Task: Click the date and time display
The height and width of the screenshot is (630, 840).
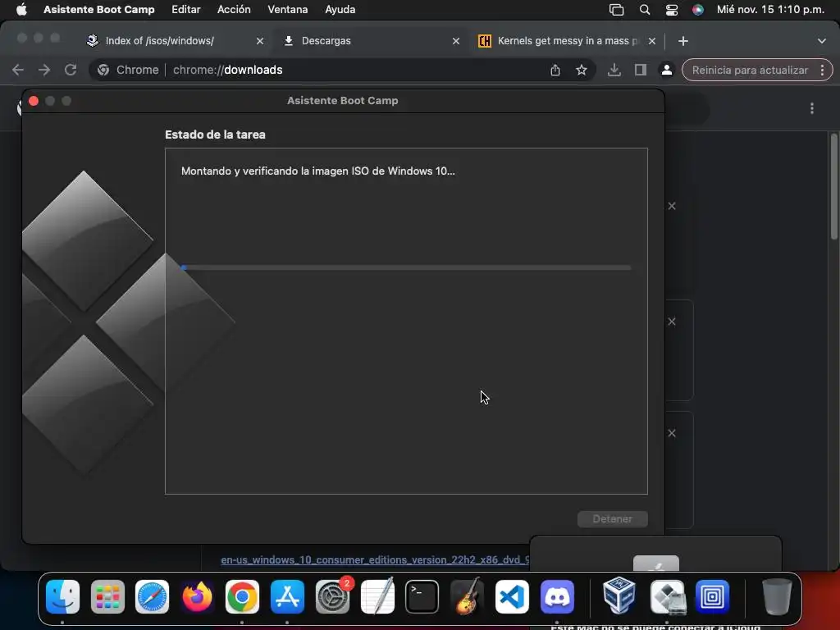Action: click(770, 10)
